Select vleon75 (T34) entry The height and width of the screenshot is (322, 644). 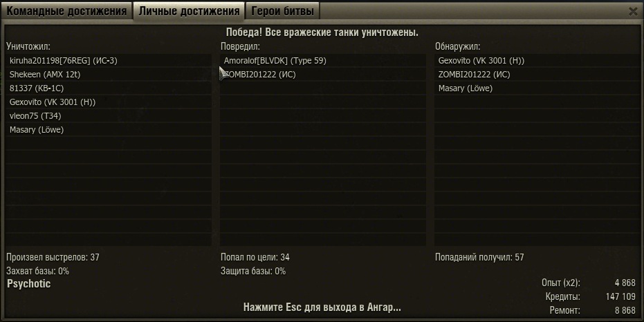coord(109,116)
